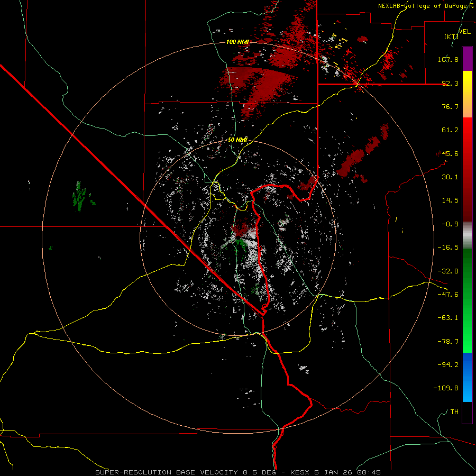
Task: Pick the purple segment of the velocity color bar
Action: 467,59
